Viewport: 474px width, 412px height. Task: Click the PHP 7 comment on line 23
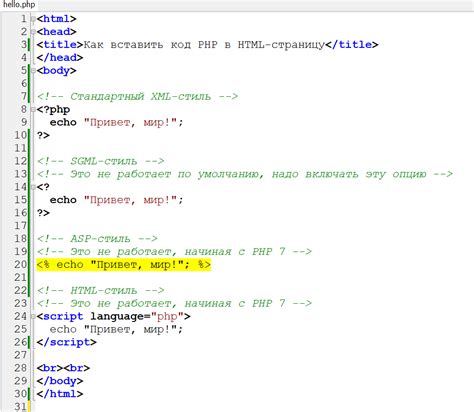[x=174, y=304]
